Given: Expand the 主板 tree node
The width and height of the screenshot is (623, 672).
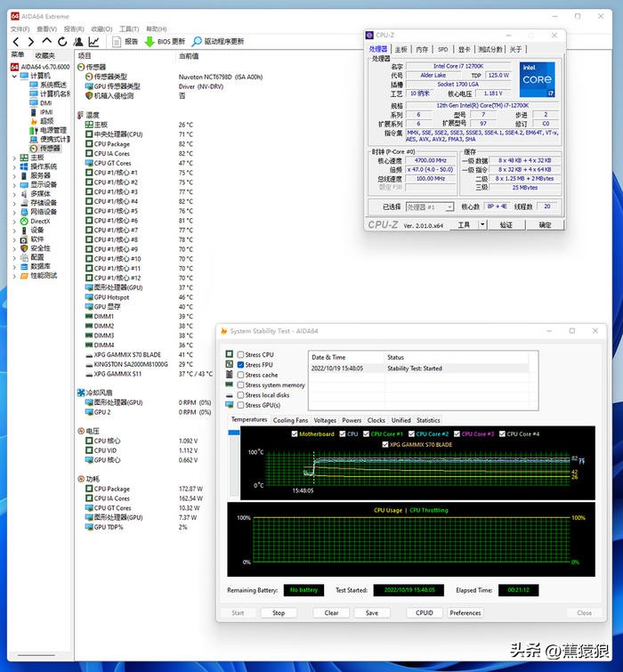Looking at the screenshot, I should (x=14, y=158).
